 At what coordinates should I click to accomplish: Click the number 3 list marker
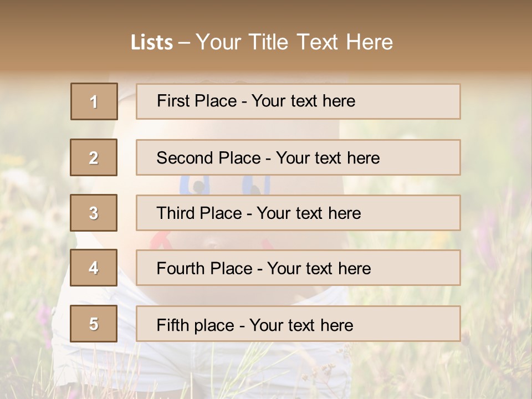point(94,213)
